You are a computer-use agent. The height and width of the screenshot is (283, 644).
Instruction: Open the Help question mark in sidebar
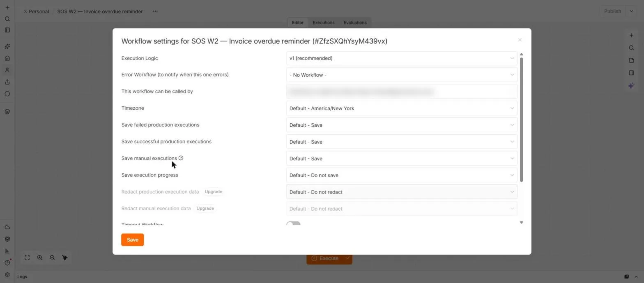[7, 263]
